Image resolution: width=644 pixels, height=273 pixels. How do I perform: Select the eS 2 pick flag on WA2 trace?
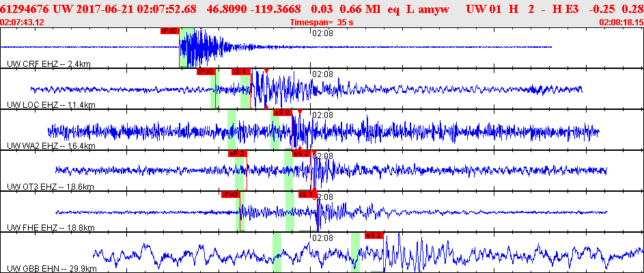click(282, 113)
